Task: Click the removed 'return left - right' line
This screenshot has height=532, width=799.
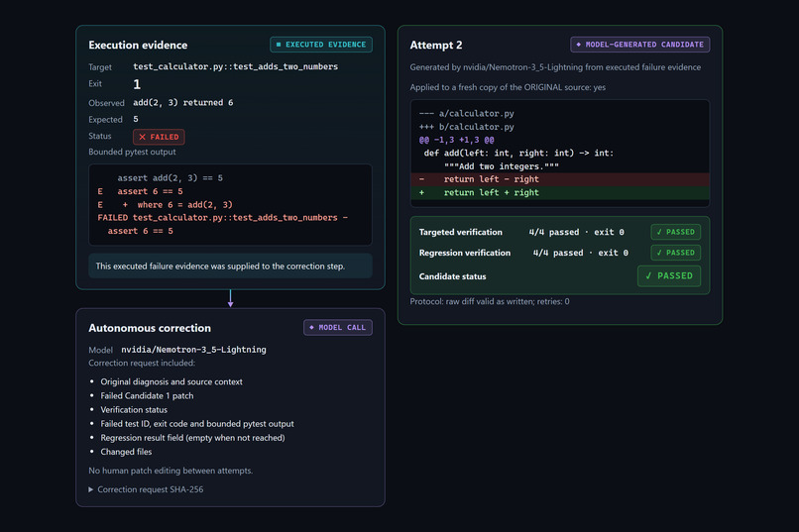Action: (x=560, y=179)
